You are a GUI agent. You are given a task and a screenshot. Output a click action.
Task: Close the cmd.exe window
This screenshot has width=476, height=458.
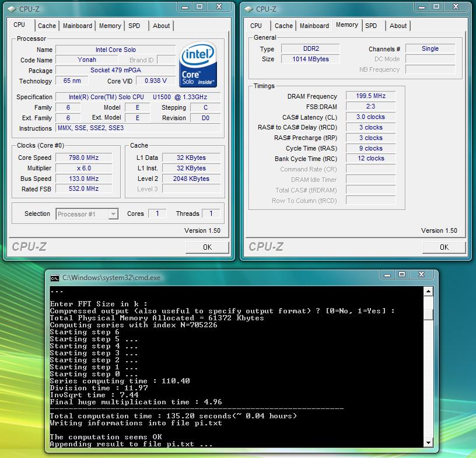coord(421,275)
